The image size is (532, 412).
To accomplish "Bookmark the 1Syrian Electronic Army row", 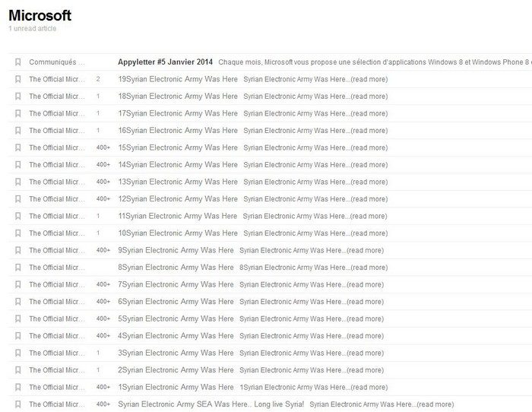I will (18, 387).
